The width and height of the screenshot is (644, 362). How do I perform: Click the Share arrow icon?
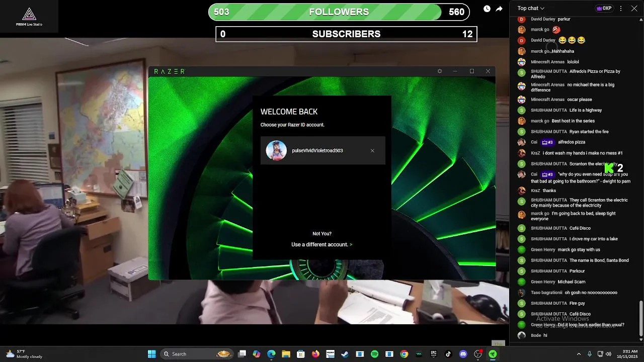499,9
